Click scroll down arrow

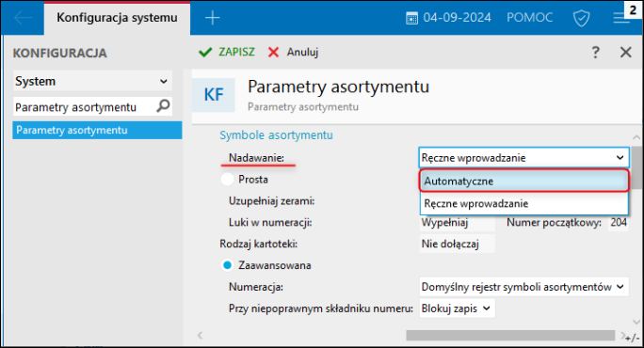pyautogui.click(x=636, y=323)
